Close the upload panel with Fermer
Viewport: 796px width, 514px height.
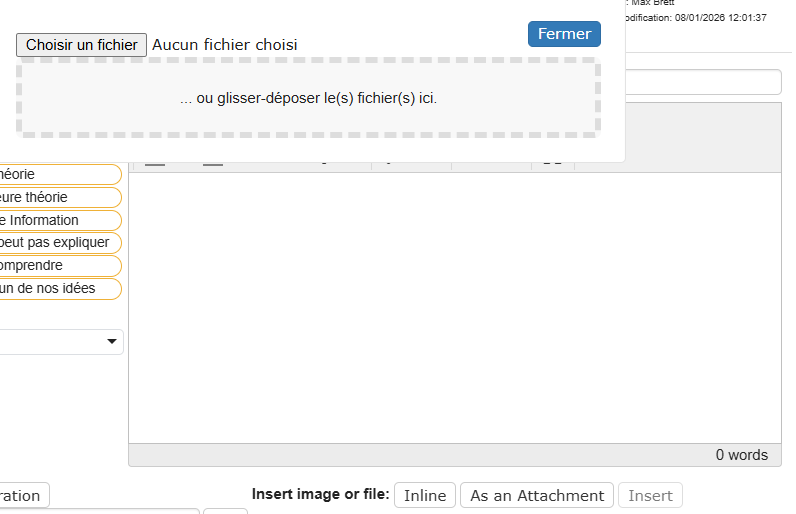pos(564,34)
